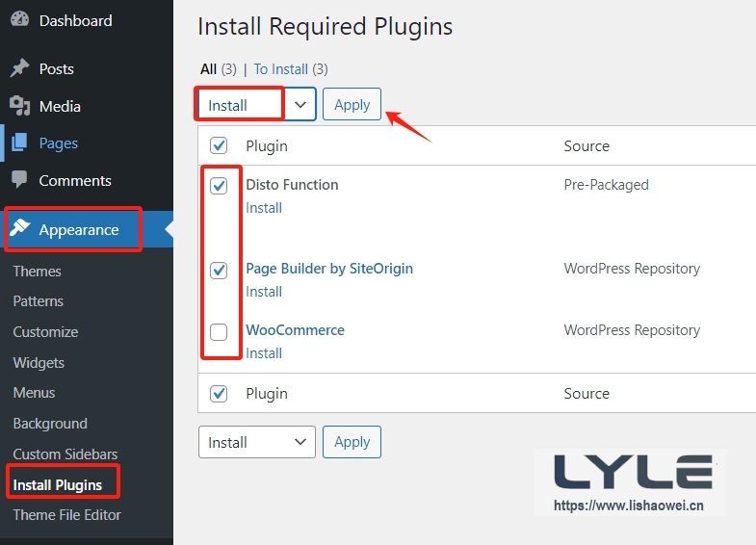Screen dimensions: 756x545
Task: Open the bottom bulk actions Install dropdown
Action: [256, 442]
